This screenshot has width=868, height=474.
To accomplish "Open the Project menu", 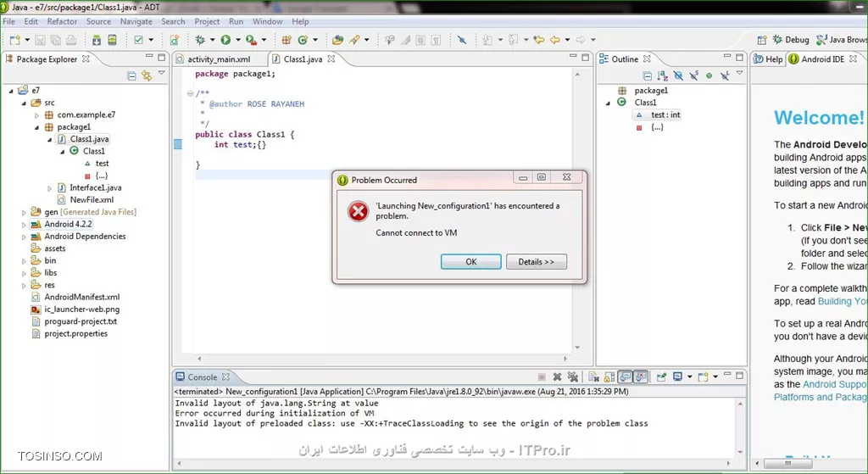I will coord(207,21).
